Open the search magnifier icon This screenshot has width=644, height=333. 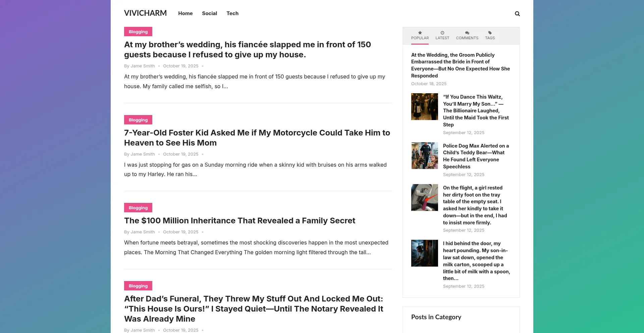pyautogui.click(x=517, y=14)
